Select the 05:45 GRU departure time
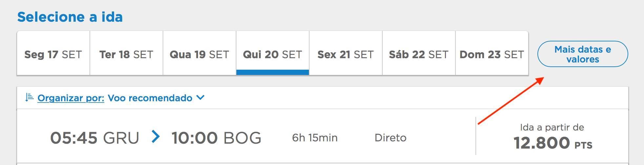644x165 pixels. pos(95,138)
